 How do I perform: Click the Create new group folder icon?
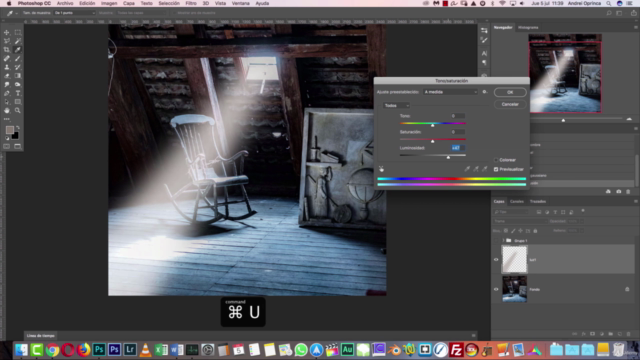click(x=611, y=334)
